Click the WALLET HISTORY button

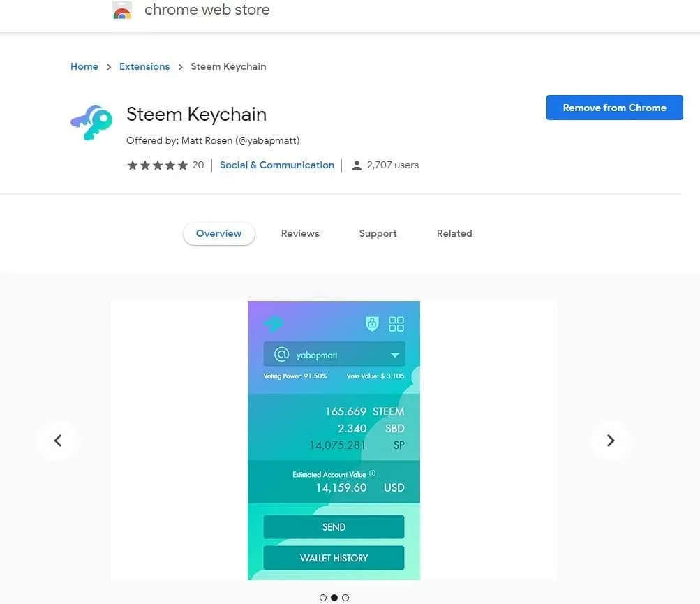point(334,557)
